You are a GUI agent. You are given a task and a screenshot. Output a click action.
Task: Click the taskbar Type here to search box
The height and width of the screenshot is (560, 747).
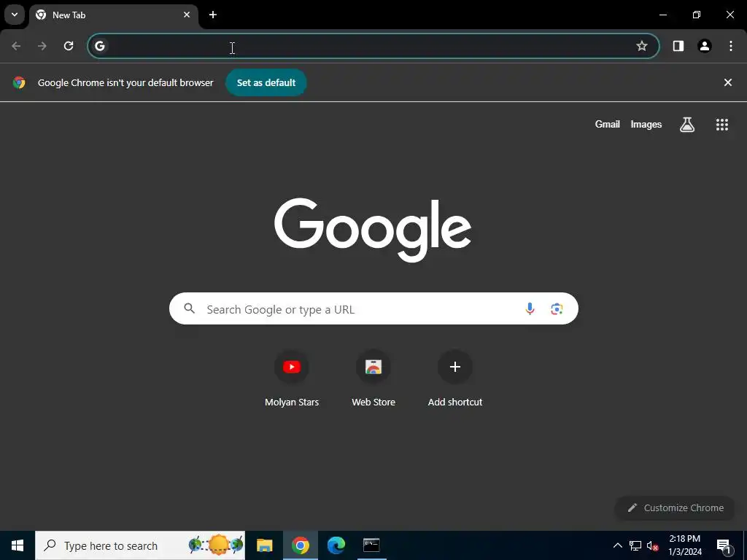click(x=140, y=545)
